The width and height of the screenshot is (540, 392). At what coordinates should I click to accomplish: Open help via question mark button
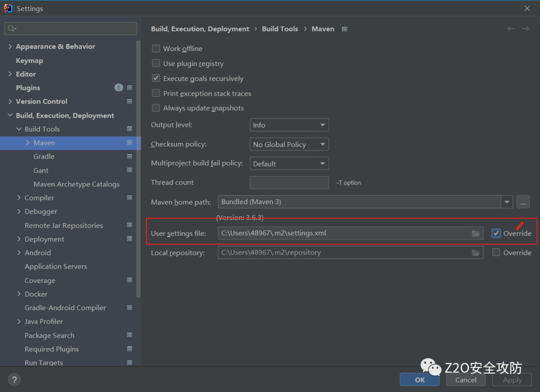14,379
